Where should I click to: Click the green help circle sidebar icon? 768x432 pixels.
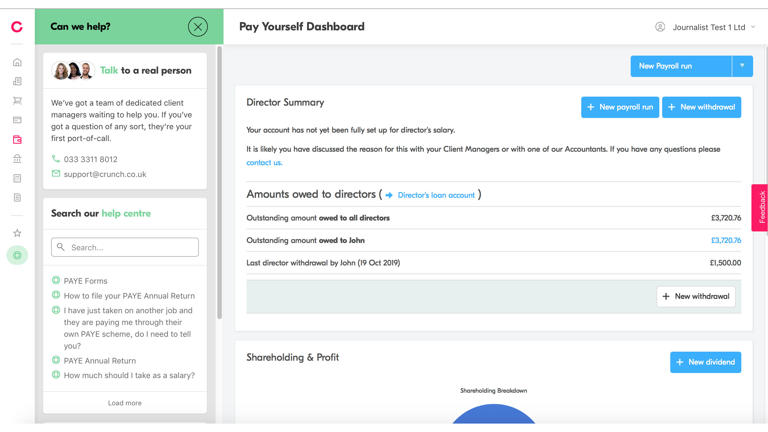click(x=17, y=255)
